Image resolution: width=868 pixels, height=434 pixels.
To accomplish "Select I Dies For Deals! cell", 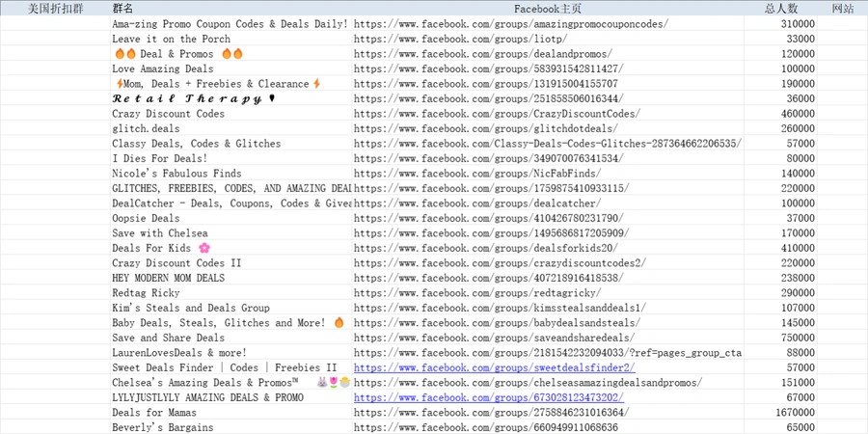I will pyautogui.click(x=231, y=158).
